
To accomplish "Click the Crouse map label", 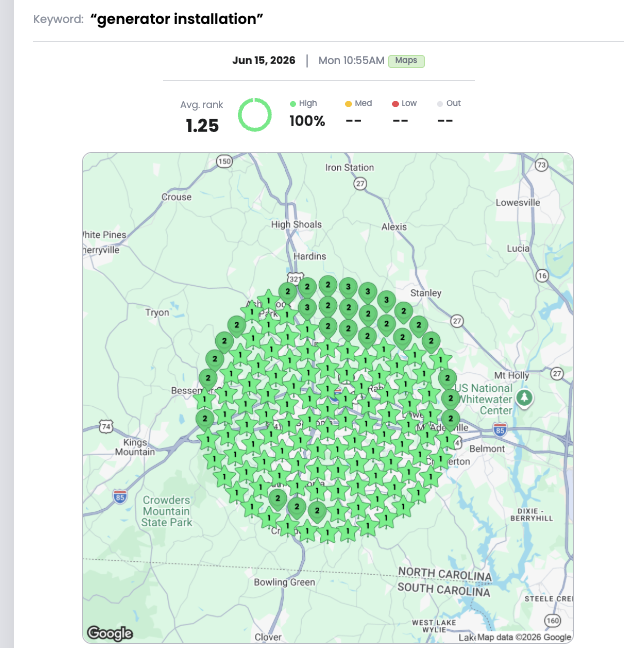I will (177, 197).
